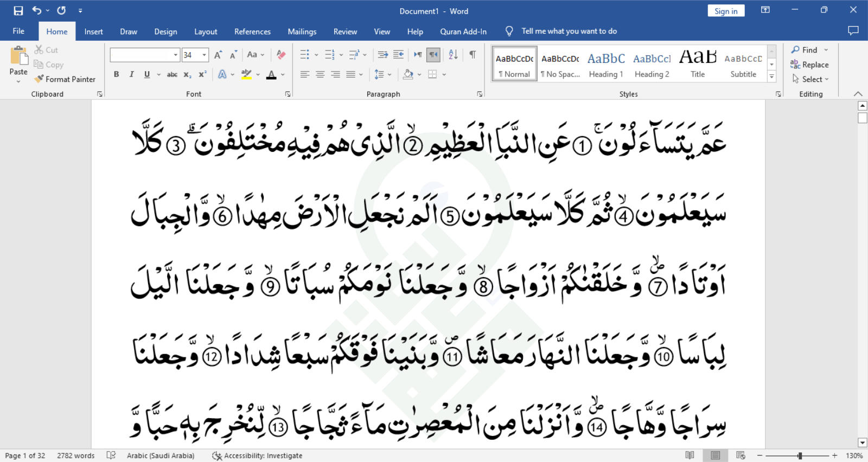Toggle Underline formatting

(147, 74)
